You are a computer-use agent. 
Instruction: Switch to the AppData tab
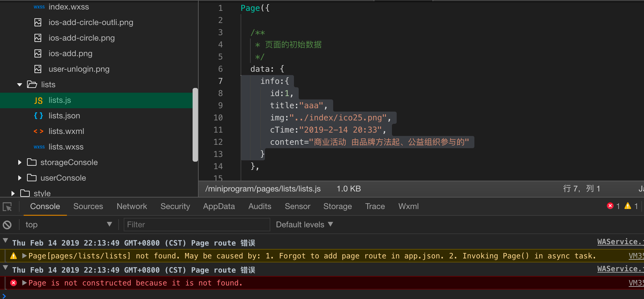[x=219, y=206]
